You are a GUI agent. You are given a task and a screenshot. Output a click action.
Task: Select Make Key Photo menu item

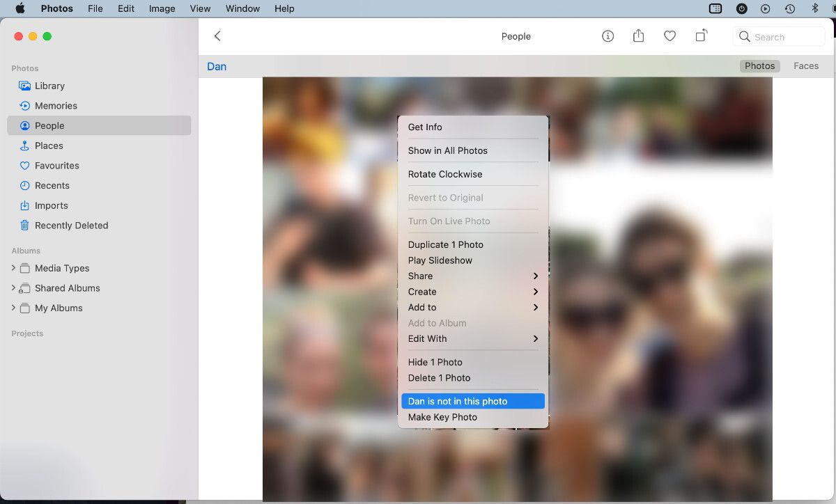tap(442, 417)
